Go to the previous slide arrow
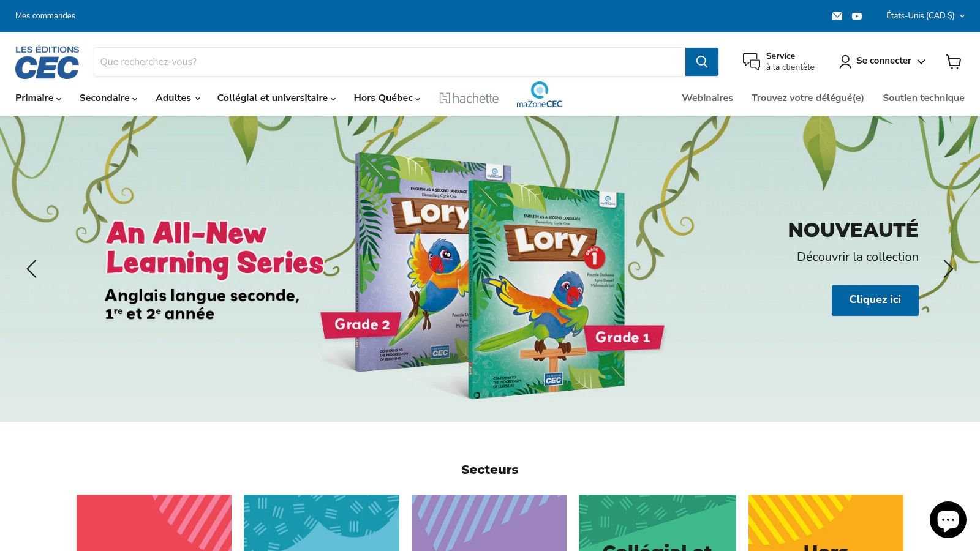The height and width of the screenshot is (551, 980). [x=31, y=269]
